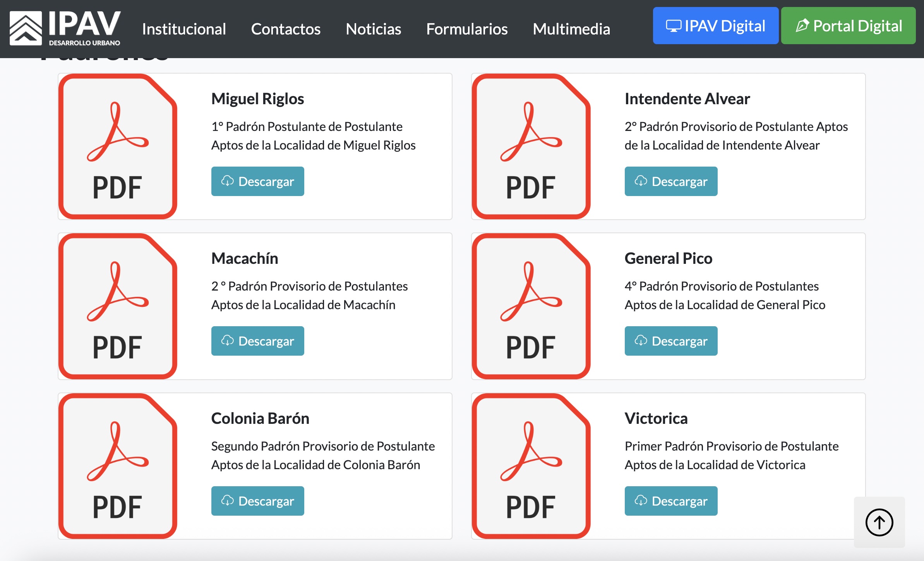Screen dimensions: 924x561
Task: Click the scroll-to-top arrow icon
Action: [879, 522]
